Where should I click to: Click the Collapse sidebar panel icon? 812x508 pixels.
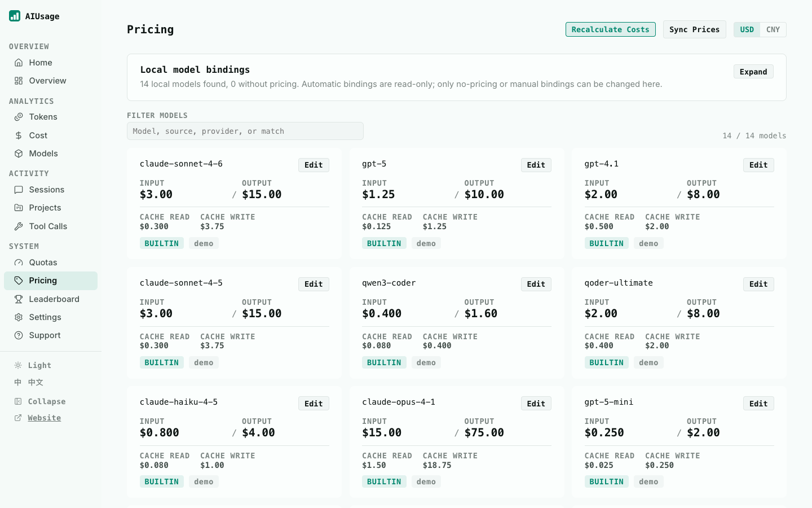[18, 401]
